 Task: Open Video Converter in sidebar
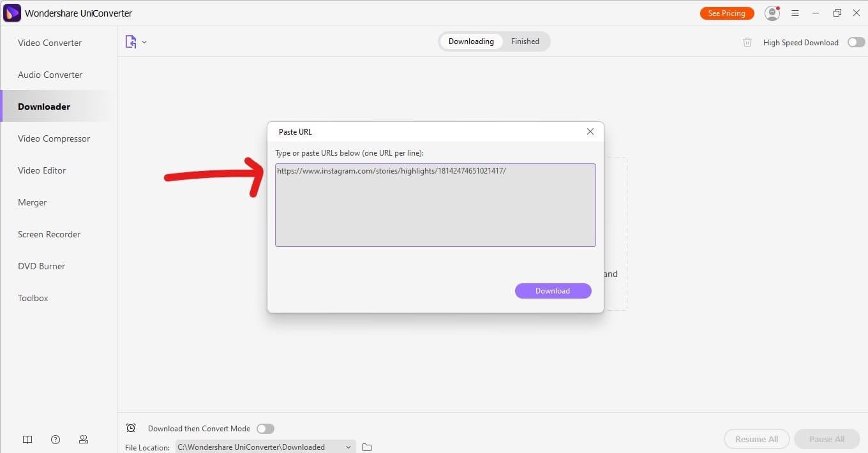[50, 43]
